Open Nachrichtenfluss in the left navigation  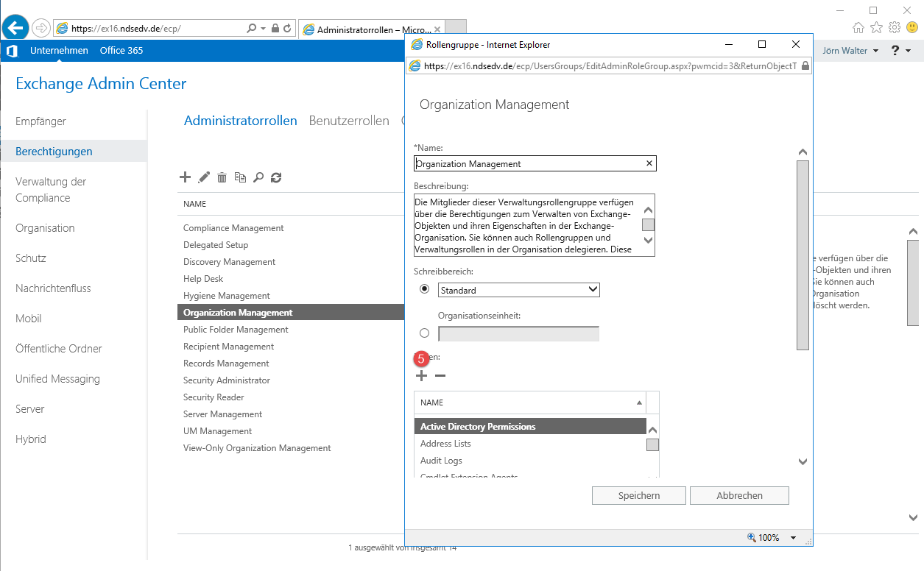pos(53,288)
